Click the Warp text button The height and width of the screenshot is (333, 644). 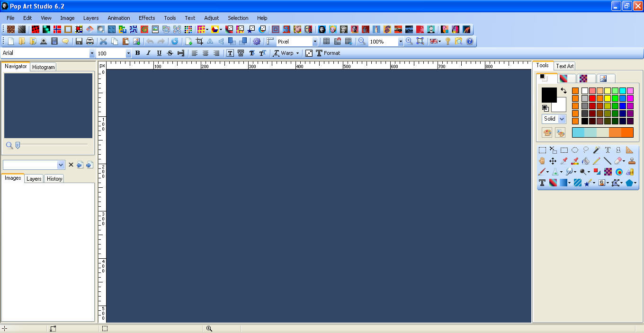[x=286, y=53]
